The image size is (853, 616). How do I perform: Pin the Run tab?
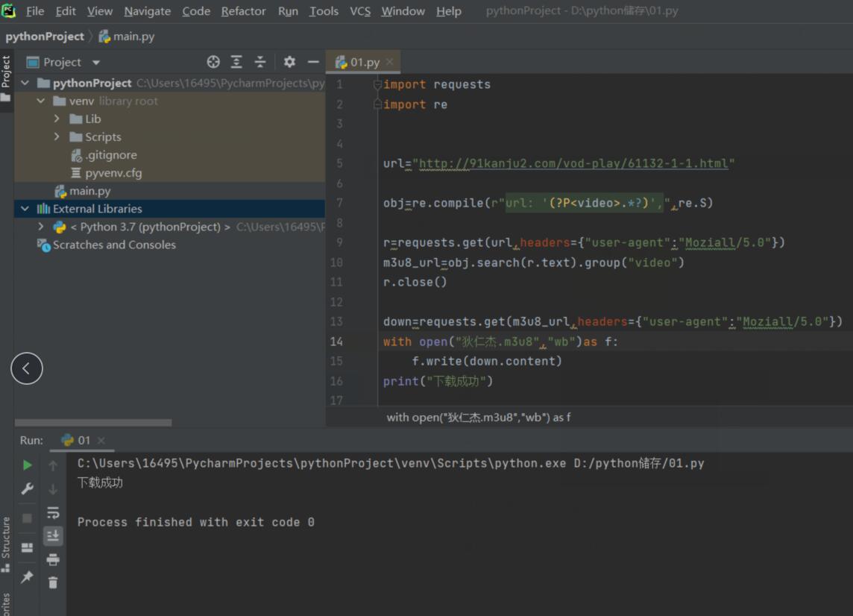coord(28,577)
